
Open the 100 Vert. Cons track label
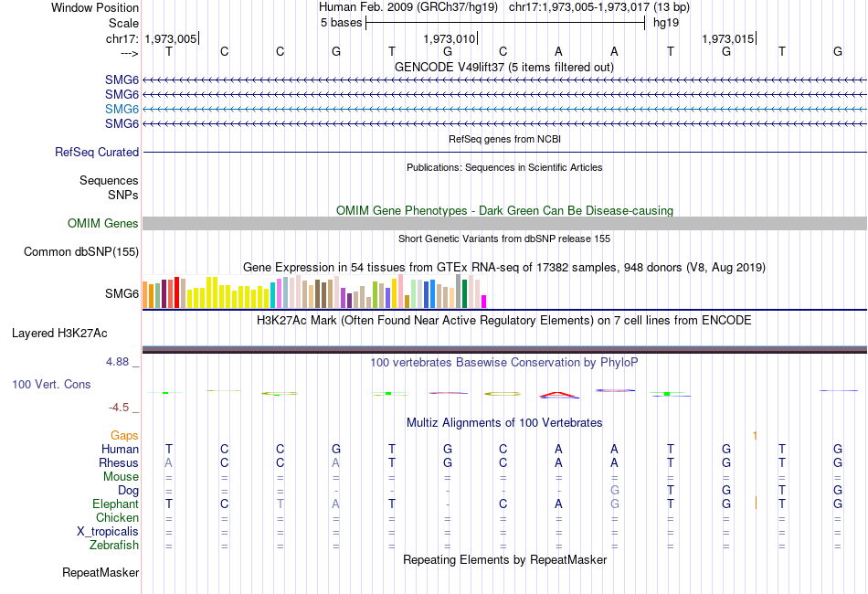pos(51,384)
